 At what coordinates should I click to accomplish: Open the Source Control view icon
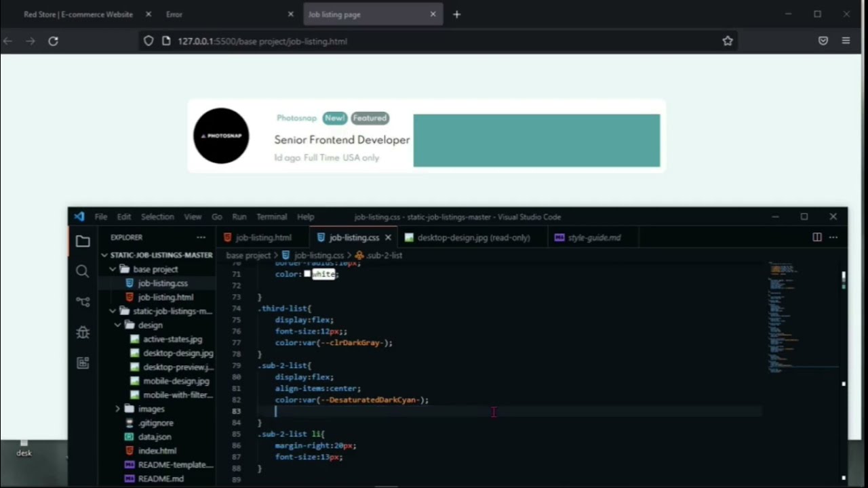click(x=83, y=302)
